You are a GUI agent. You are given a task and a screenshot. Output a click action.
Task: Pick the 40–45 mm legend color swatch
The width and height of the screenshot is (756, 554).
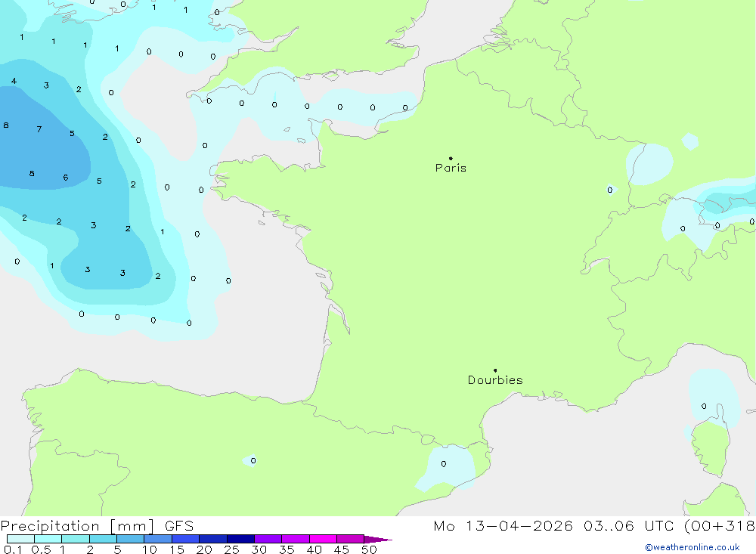(x=323, y=539)
